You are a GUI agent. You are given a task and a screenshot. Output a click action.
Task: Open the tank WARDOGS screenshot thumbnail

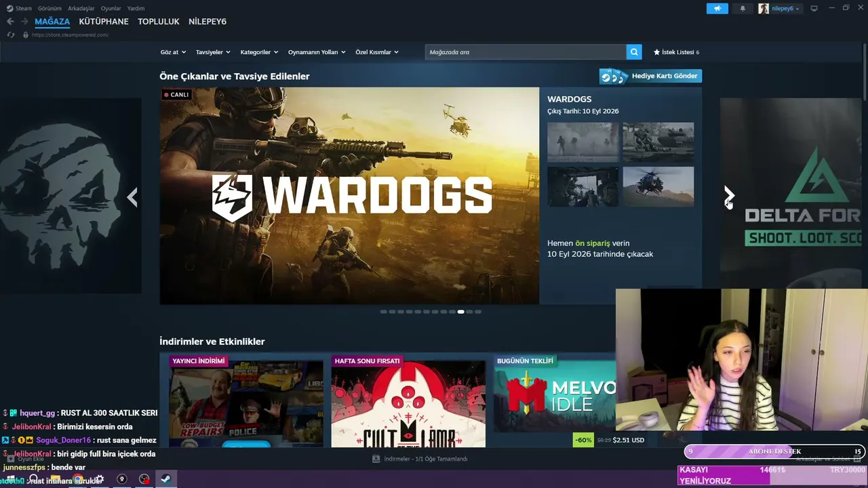coord(658,142)
